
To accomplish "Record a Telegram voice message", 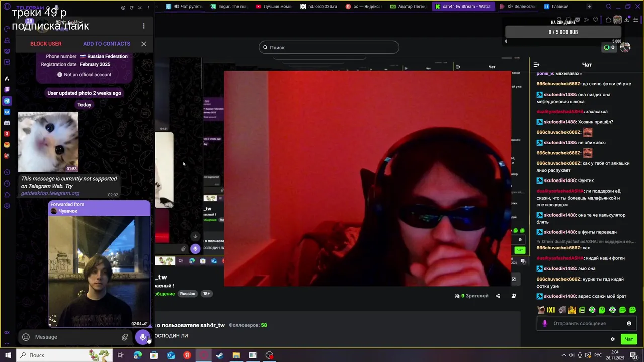I will [x=143, y=337].
